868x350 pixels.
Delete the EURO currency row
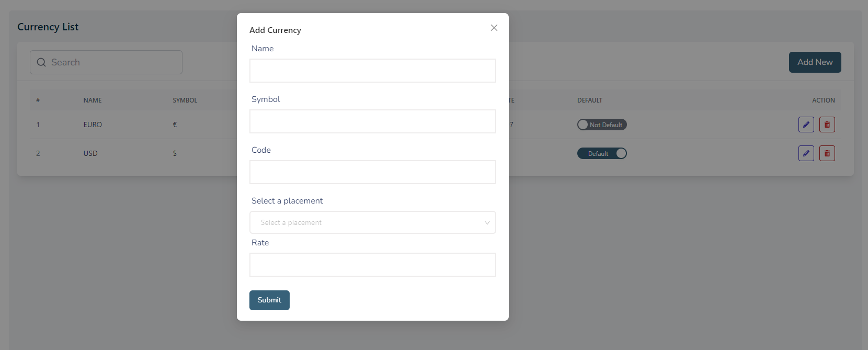point(827,125)
